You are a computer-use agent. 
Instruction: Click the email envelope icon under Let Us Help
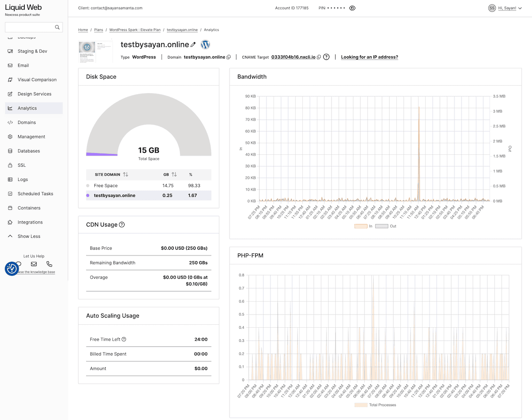[34, 264]
